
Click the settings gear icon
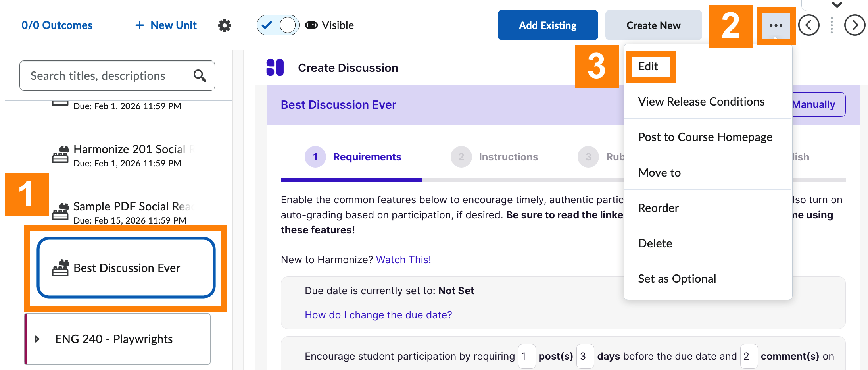(x=225, y=25)
